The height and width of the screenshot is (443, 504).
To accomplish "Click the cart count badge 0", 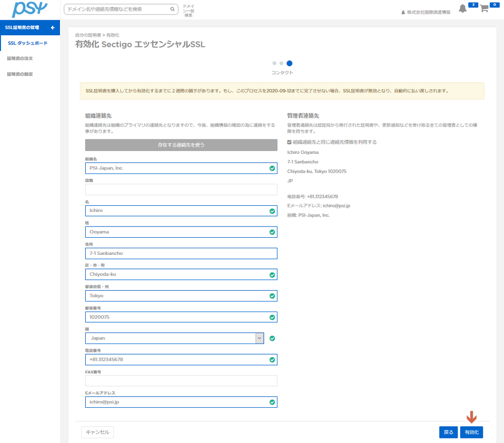I will pos(495,5).
